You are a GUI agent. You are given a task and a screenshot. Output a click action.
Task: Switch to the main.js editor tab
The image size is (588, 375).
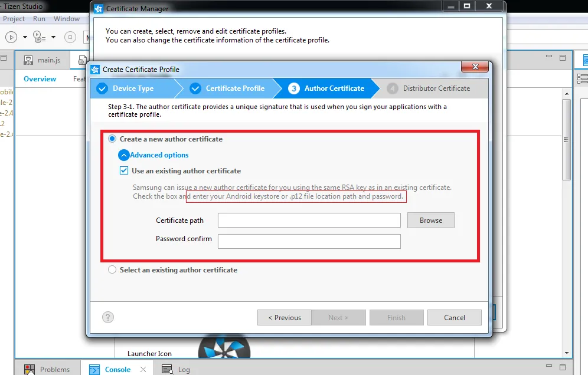[42, 60]
